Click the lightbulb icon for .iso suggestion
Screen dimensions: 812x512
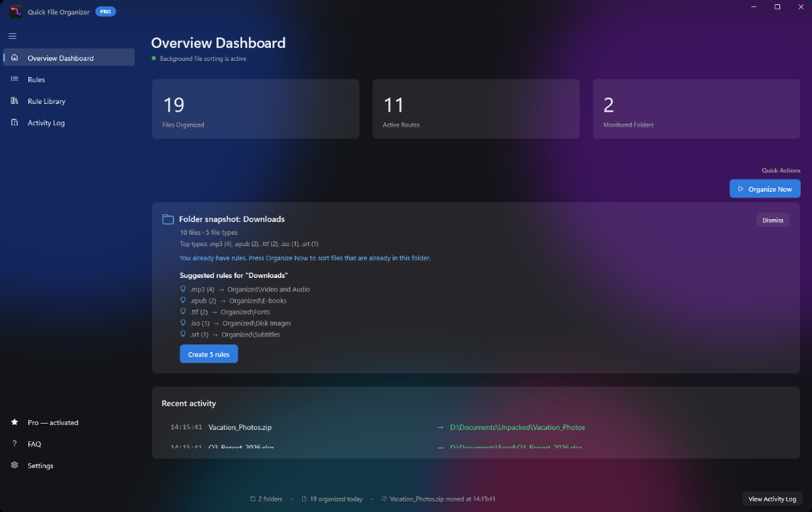click(182, 323)
